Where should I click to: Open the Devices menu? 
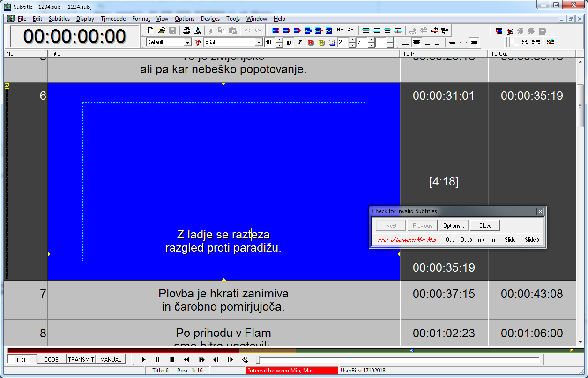(x=210, y=19)
